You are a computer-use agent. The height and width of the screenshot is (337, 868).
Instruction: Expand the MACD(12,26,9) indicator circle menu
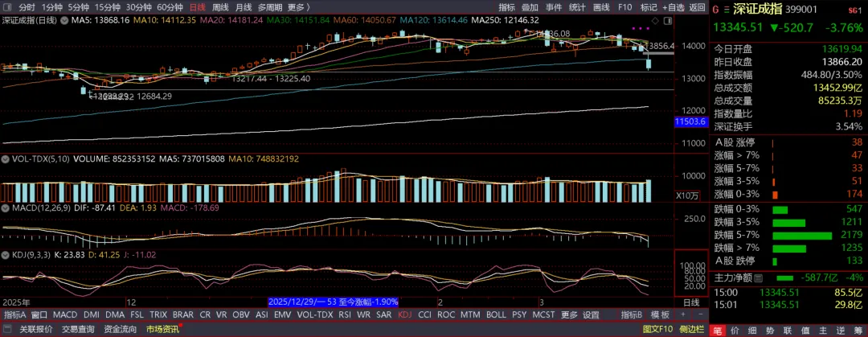[6, 208]
